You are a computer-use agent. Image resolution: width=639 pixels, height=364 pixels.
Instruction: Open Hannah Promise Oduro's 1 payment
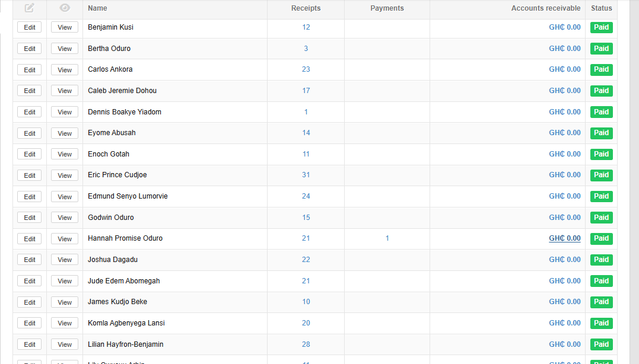(x=387, y=238)
